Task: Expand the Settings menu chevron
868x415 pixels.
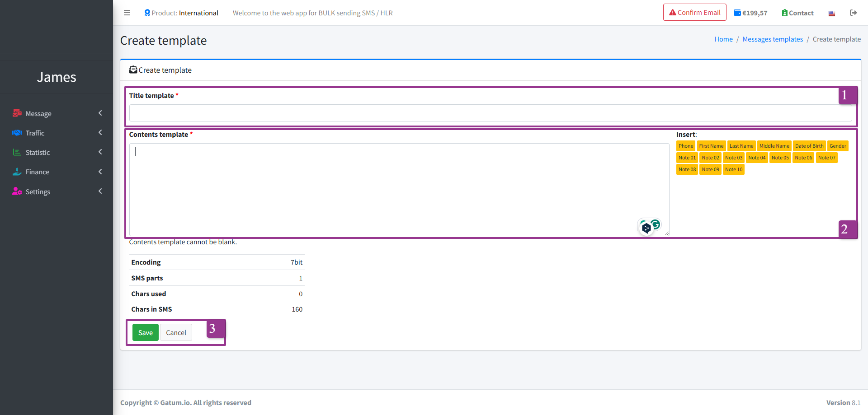Action: pos(100,191)
